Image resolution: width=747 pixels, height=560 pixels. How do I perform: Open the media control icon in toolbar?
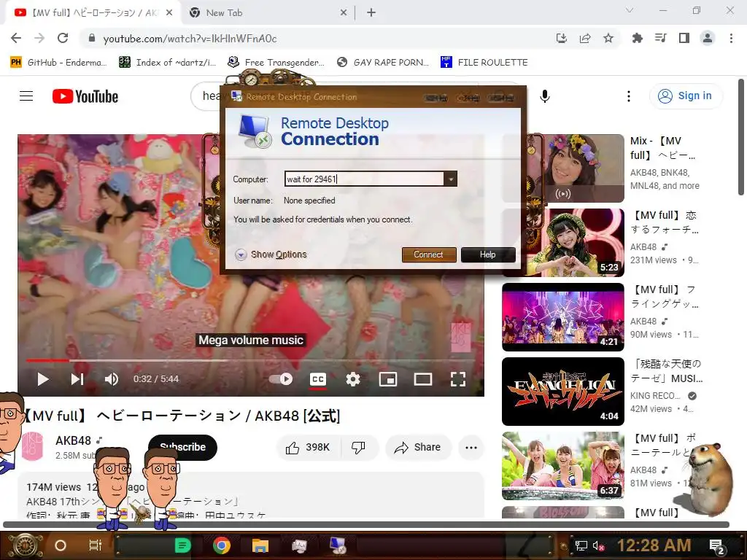[660, 38]
